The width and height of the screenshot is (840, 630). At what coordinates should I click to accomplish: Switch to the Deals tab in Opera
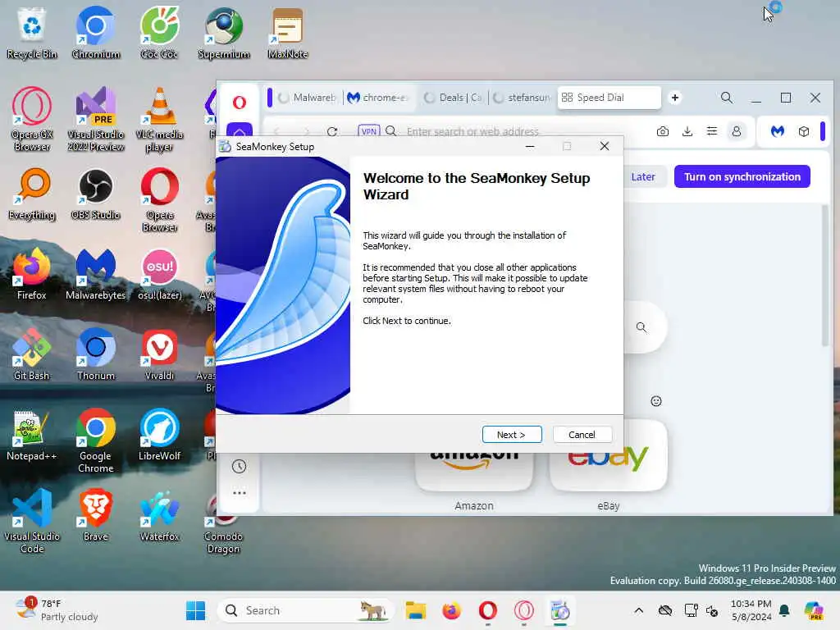click(x=453, y=98)
